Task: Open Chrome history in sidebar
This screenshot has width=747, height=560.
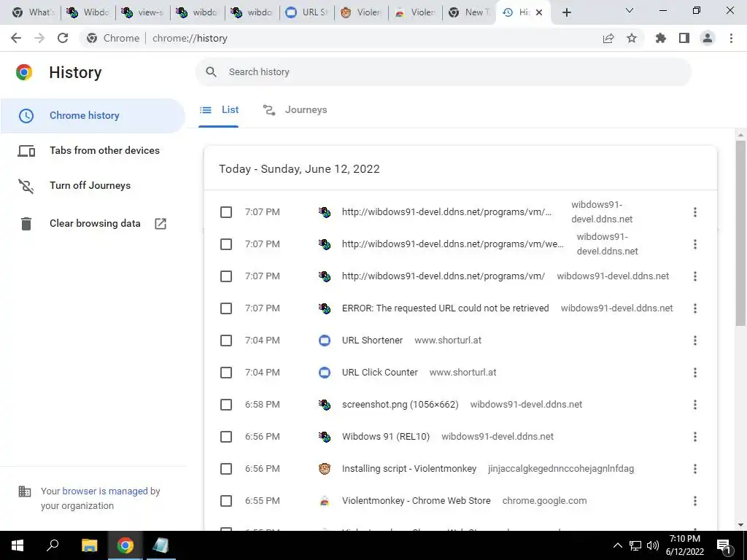Action: [x=93, y=116]
